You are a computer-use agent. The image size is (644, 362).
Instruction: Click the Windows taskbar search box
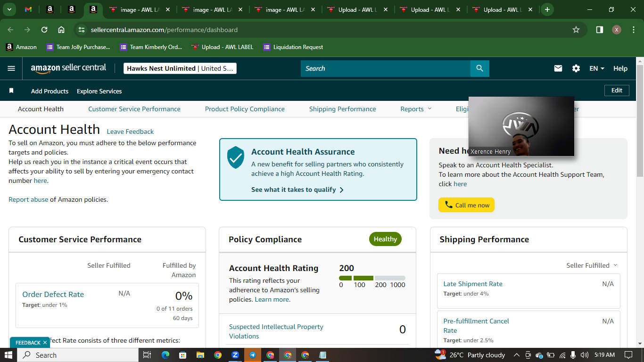tap(78, 355)
